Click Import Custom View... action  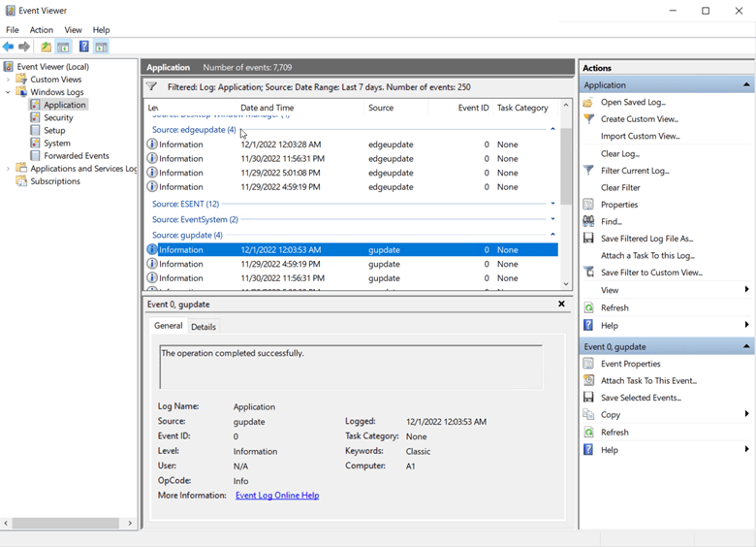pyautogui.click(x=641, y=137)
